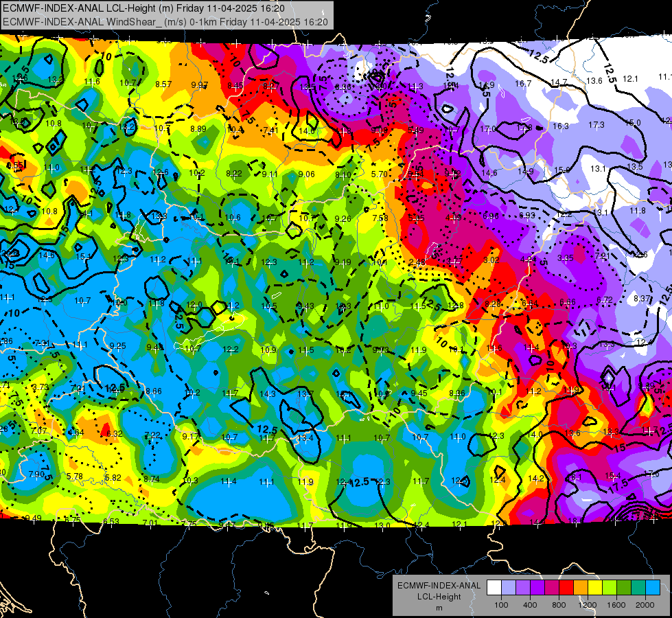This screenshot has width=672, height=618.
Task: Click legend tick value '1600'
Action: 616,605
